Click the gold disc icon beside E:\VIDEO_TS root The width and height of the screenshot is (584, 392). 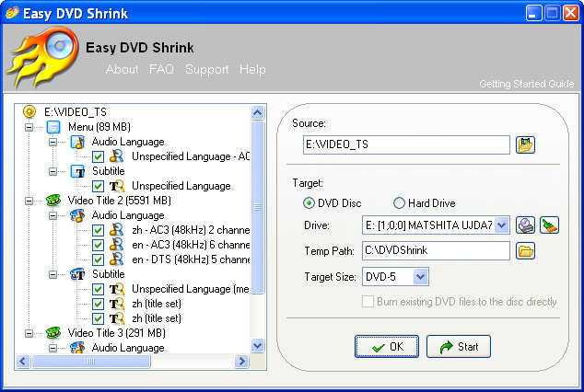pos(29,111)
